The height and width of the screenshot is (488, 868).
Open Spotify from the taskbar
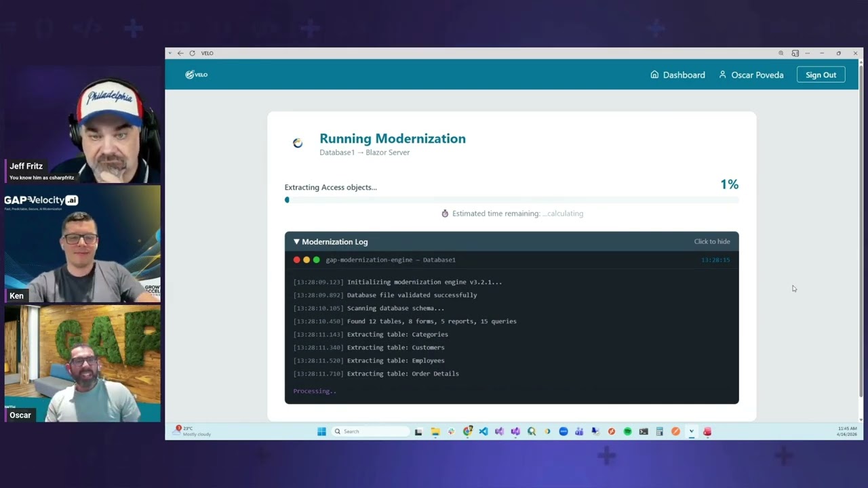pos(627,431)
